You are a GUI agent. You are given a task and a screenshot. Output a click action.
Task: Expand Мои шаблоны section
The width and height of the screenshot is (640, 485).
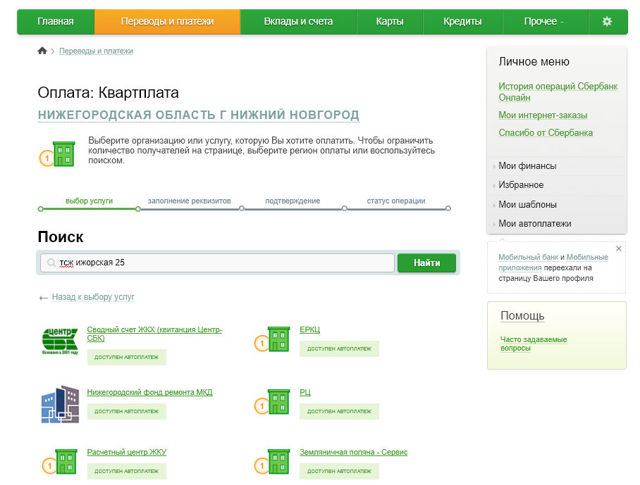pyautogui.click(x=527, y=205)
